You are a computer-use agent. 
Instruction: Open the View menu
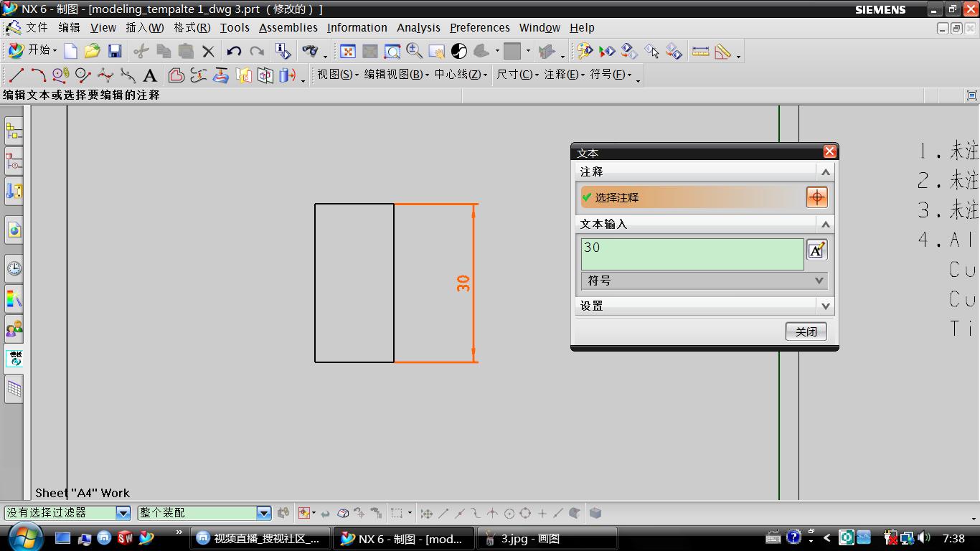(103, 28)
